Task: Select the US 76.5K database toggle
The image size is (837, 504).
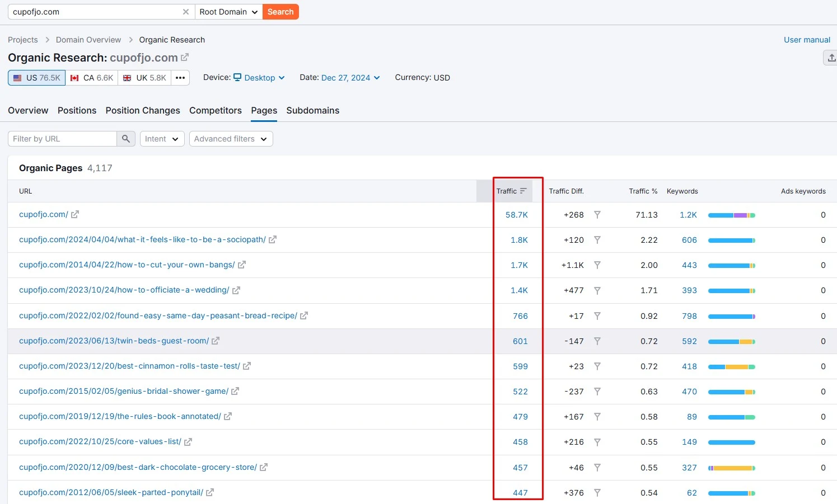Action: [37, 78]
